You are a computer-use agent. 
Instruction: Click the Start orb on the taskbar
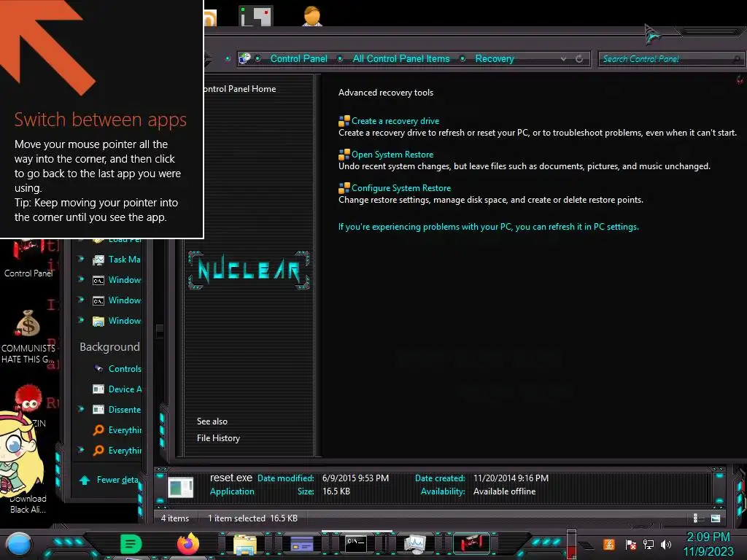[18, 545]
